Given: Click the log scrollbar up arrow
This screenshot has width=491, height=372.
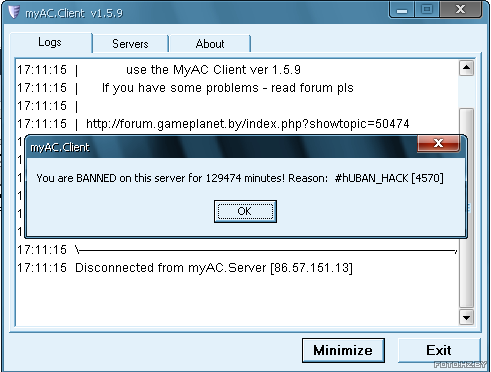Looking at the screenshot, I should [x=466, y=68].
